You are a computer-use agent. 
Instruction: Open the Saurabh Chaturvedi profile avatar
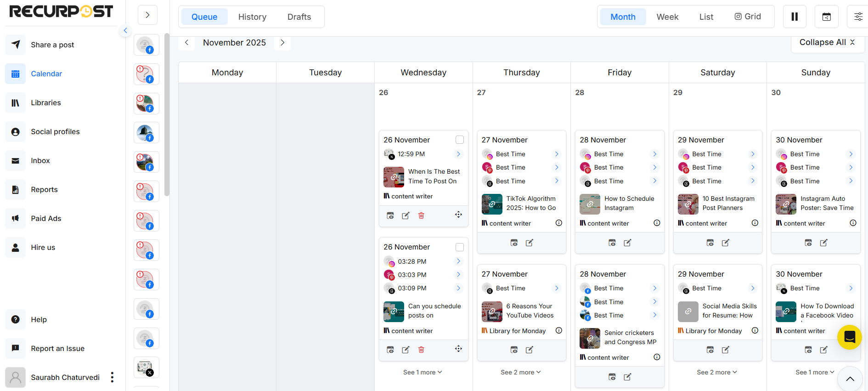coord(15,377)
